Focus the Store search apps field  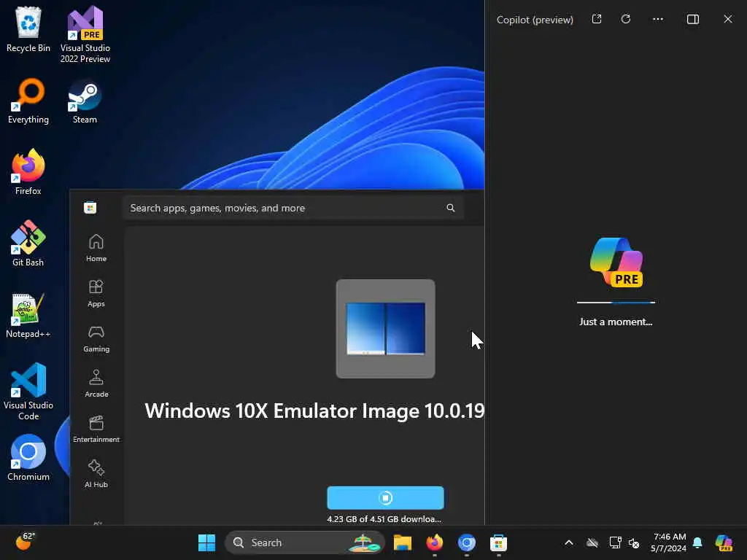click(293, 208)
